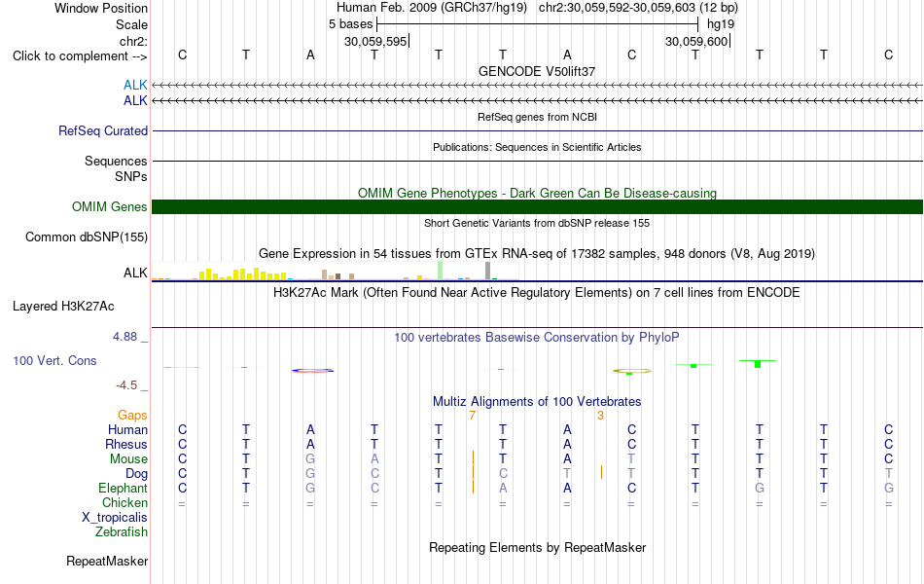Click the orange insertion mark in the Mouse row
Screen dimensions: 924x584
click(473, 458)
